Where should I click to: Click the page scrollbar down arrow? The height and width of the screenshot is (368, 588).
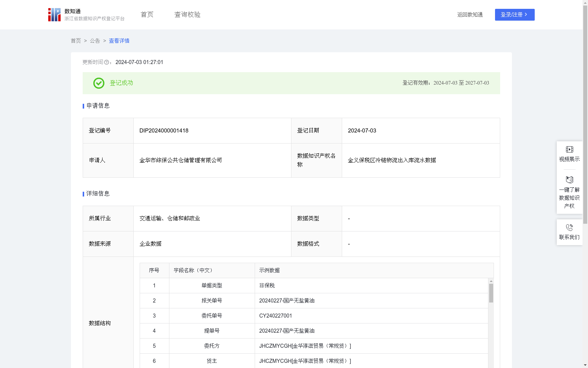585,365
